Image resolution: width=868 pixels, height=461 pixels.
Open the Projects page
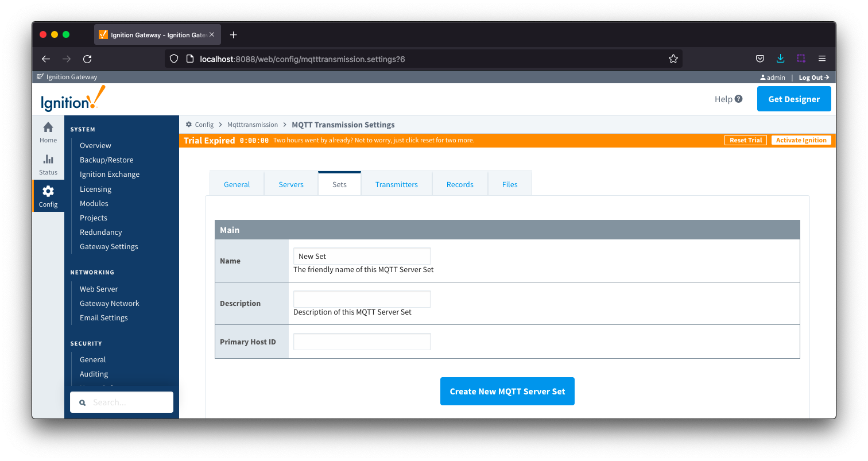(x=94, y=218)
